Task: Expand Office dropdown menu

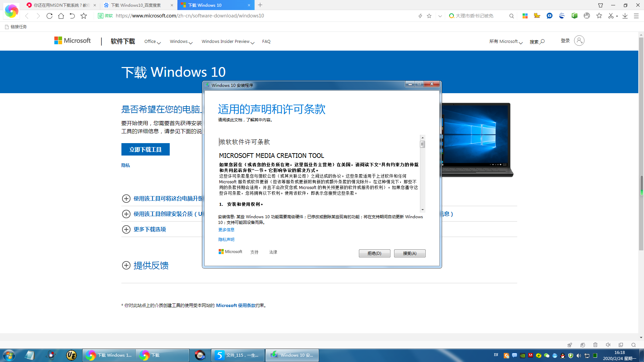Action: point(152,42)
